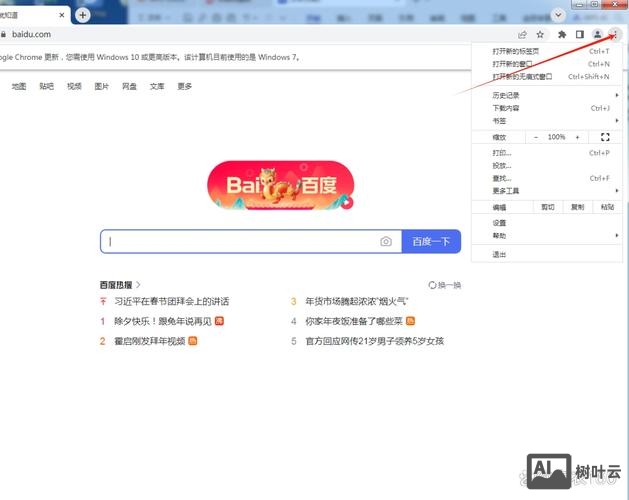Open camera image search icon
Image resolution: width=629 pixels, height=500 pixels.
(x=386, y=242)
